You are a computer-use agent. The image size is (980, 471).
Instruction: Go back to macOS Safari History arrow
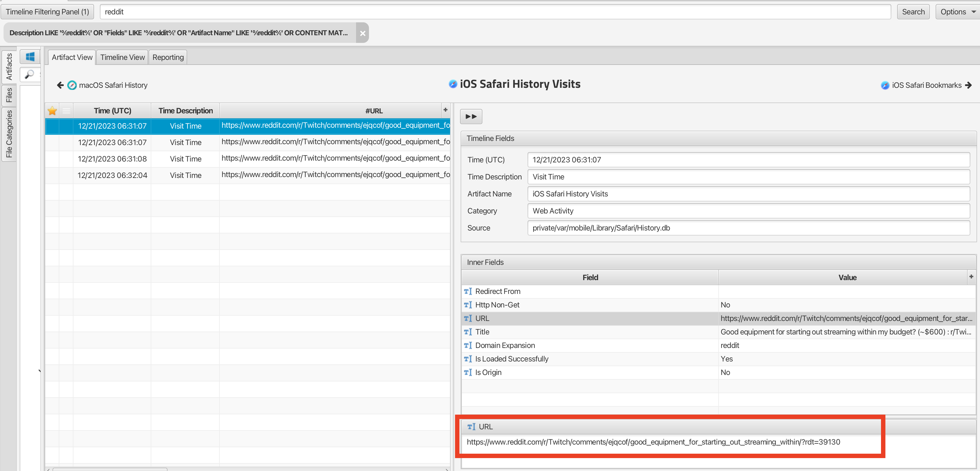tap(60, 85)
